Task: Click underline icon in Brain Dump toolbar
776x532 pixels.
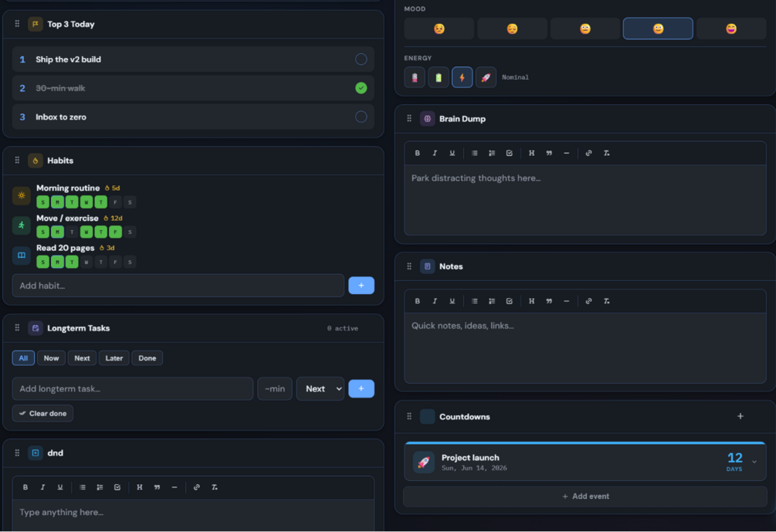Action: click(452, 153)
